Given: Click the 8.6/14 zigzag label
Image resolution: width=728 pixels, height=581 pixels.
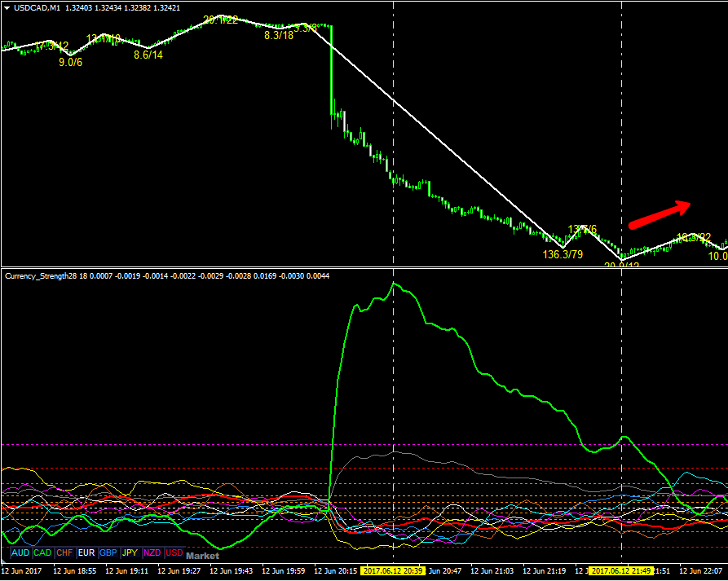Looking at the screenshot, I should tap(148, 55).
